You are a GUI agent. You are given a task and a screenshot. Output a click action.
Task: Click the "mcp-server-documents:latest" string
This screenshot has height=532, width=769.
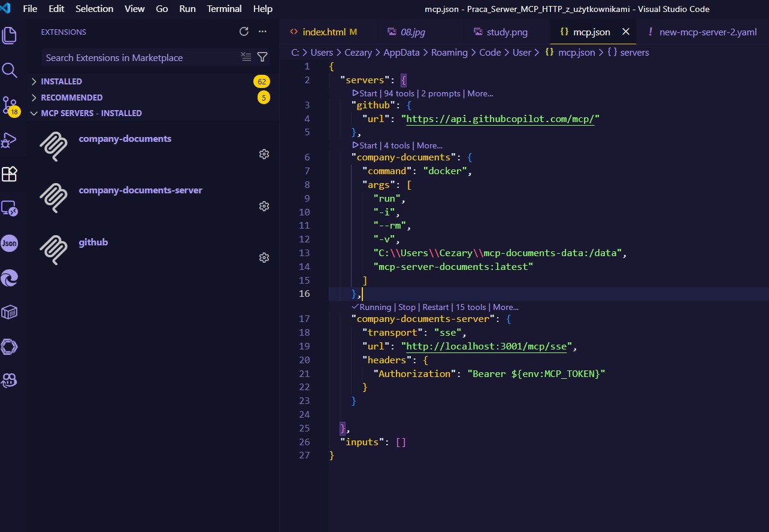453,266
